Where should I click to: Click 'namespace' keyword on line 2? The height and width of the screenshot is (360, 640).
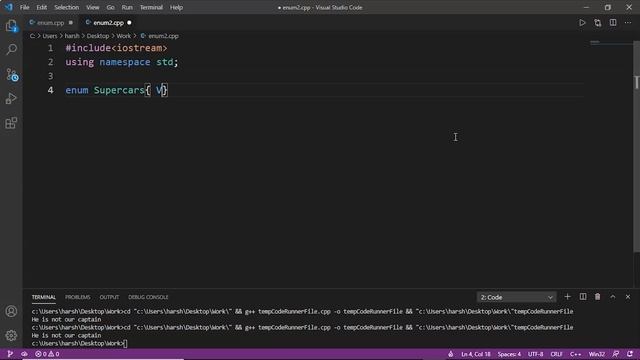point(125,62)
